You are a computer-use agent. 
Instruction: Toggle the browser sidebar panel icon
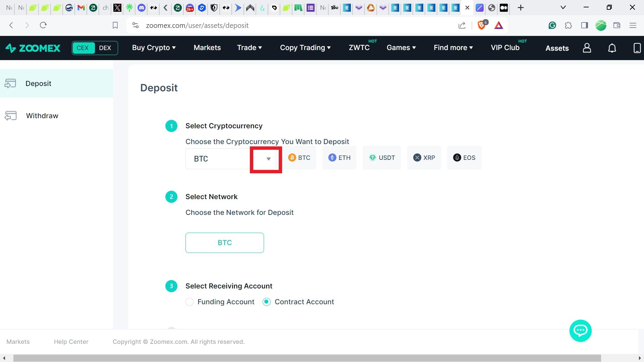tap(585, 25)
